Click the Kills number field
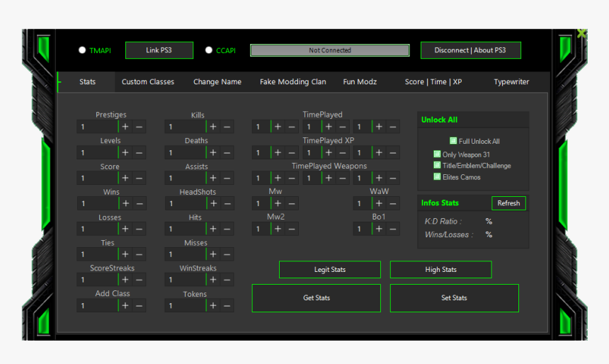The height and width of the screenshot is (364, 609). point(186,127)
